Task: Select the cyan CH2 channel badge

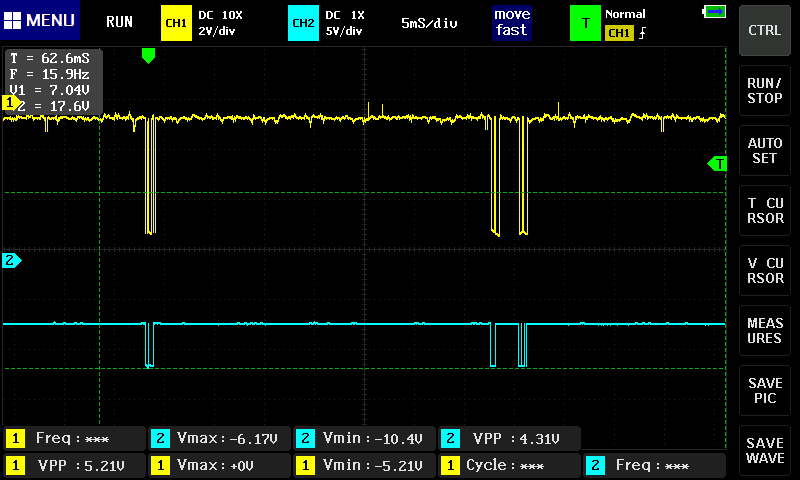Action: (301, 22)
